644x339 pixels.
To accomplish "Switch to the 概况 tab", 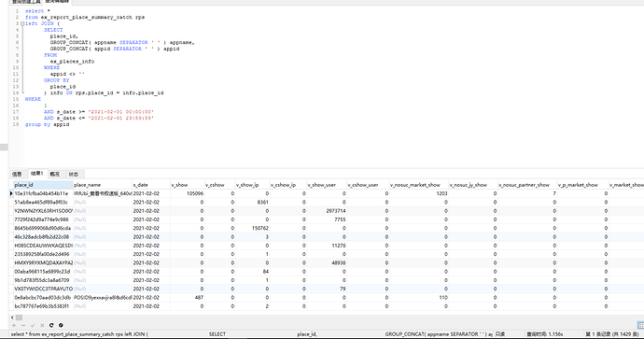I will tap(55, 174).
